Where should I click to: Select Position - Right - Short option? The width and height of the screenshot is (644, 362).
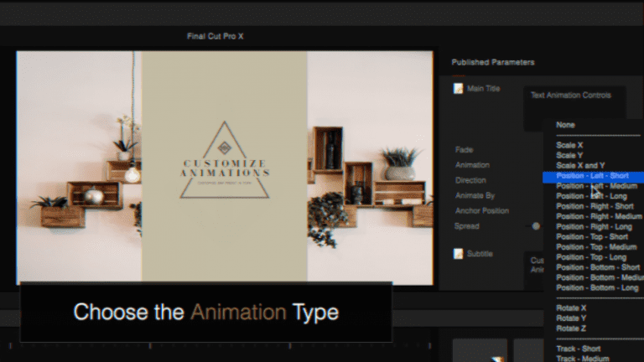pos(595,206)
